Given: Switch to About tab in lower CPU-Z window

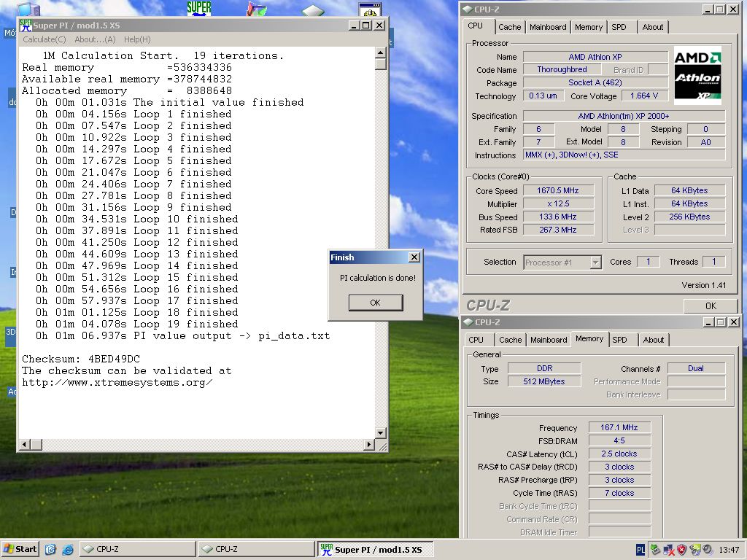Looking at the screenshot, I should (x=654, y=340).
